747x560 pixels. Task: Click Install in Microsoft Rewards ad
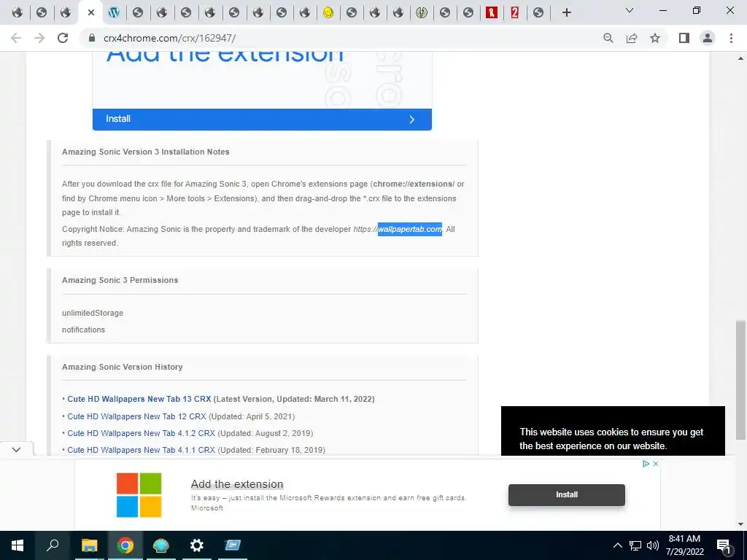pos(566,495)
